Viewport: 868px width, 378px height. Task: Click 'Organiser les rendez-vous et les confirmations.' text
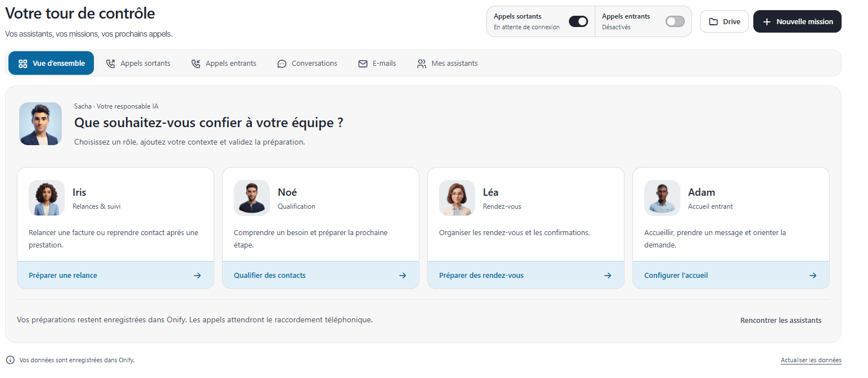click(x=514, y=232)
